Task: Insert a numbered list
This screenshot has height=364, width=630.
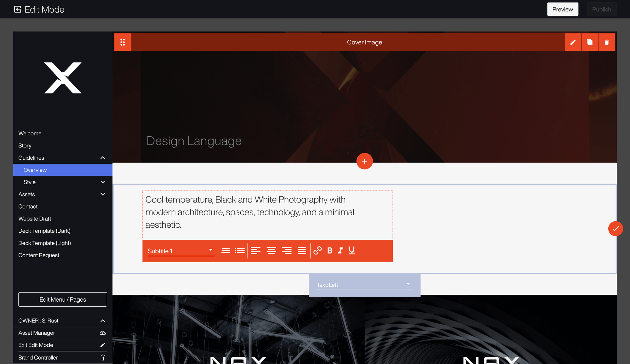Action: [x=225, y=251]
